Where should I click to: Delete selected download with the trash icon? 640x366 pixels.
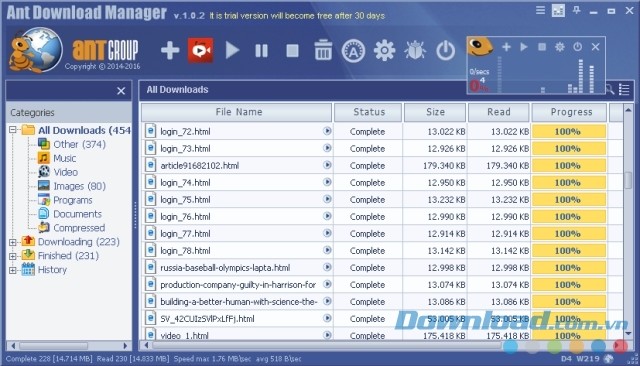(x=323, y=50)
